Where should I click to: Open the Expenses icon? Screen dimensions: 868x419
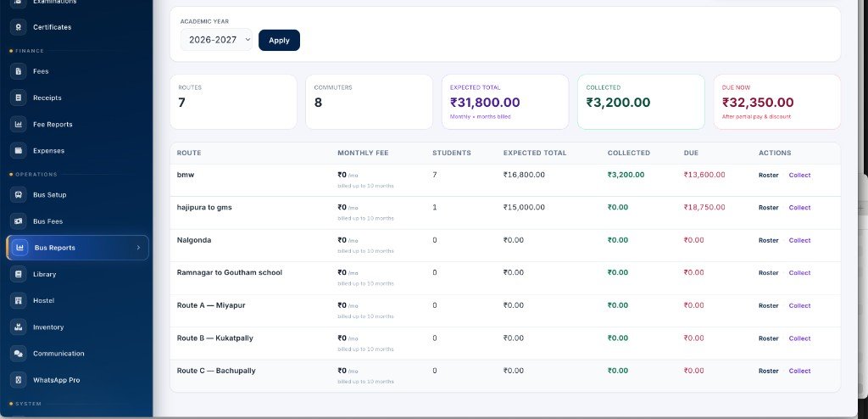(x=19, y=151)
